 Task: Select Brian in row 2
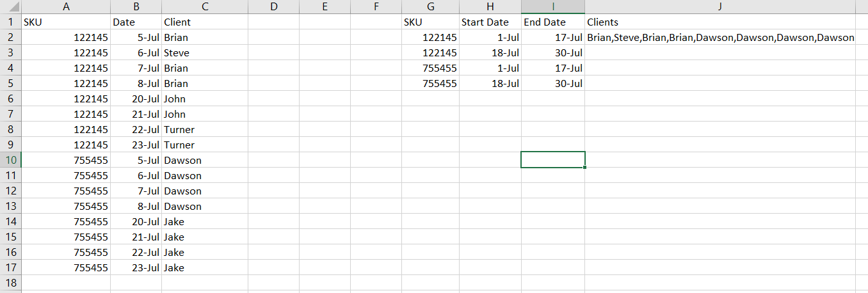click(205, 37)
